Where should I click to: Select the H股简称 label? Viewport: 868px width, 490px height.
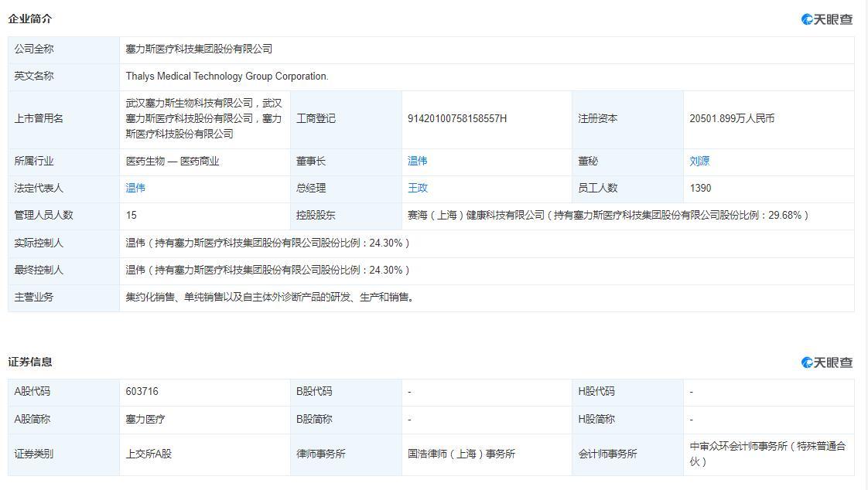[x=596, y=419]
